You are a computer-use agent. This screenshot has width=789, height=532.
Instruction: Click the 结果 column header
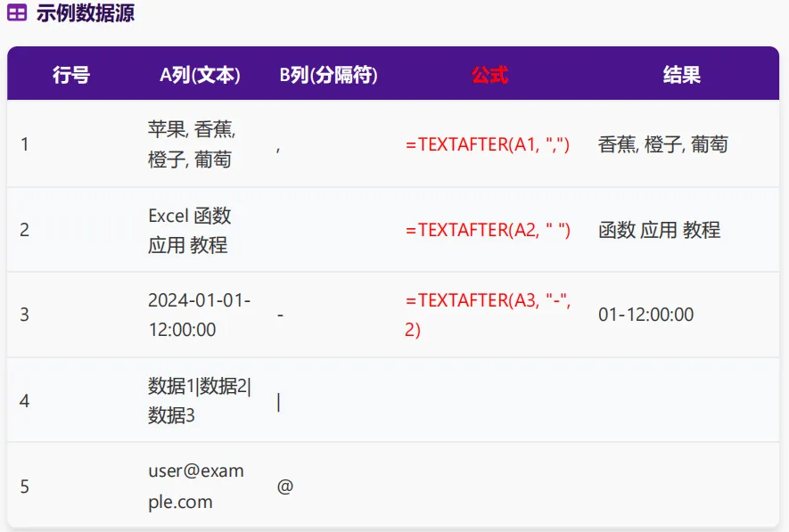682,75
